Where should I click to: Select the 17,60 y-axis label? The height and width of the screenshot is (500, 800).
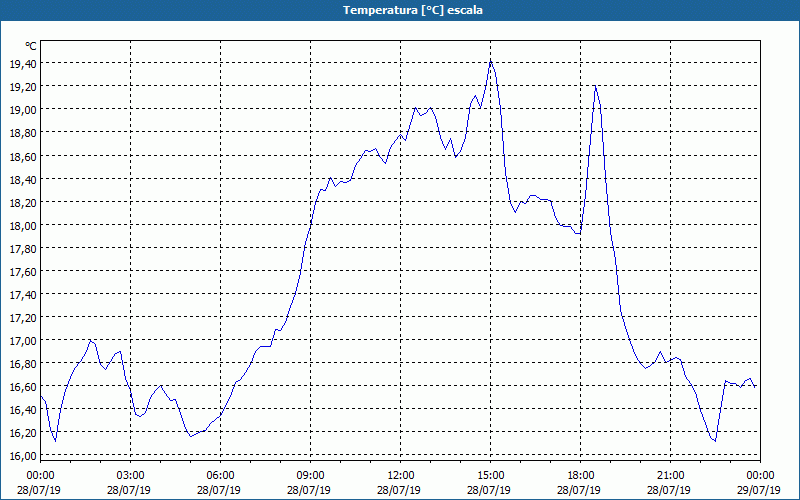pos(22,271)
